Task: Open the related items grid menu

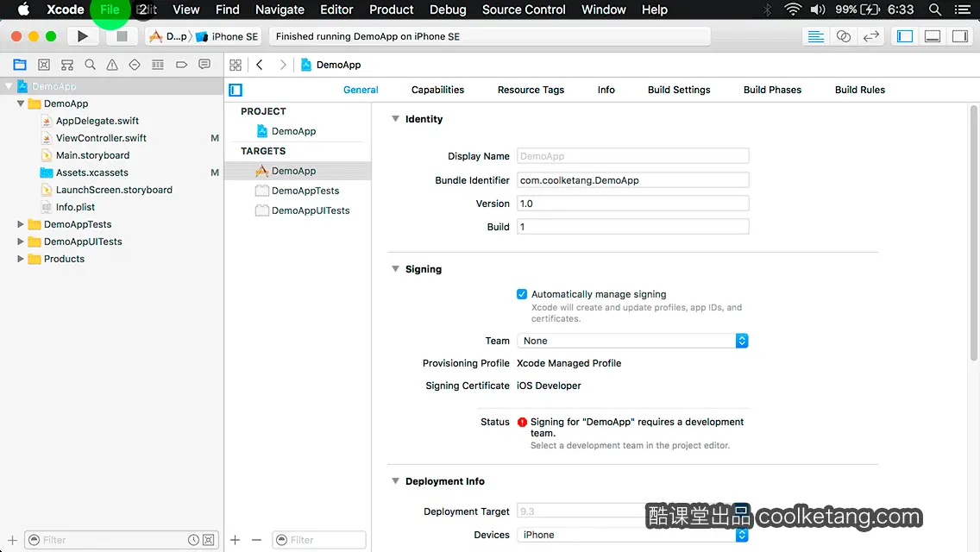Action: (x=236, y=65)
